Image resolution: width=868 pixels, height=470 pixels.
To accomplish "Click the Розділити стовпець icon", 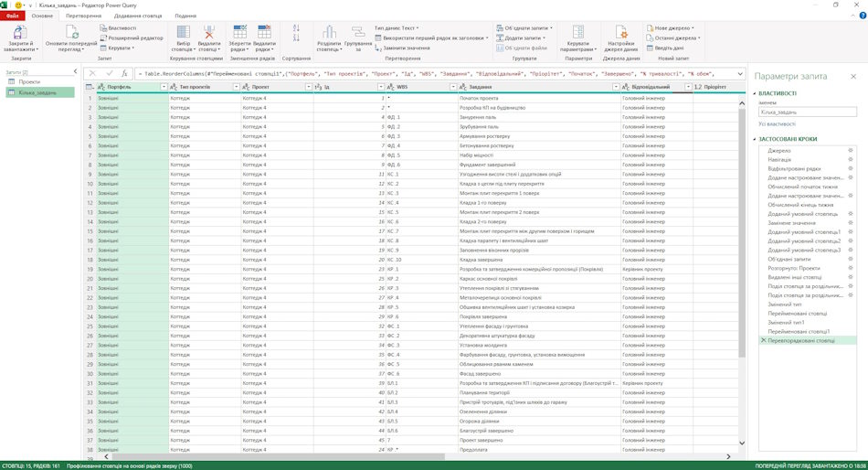I will (329, 32).
